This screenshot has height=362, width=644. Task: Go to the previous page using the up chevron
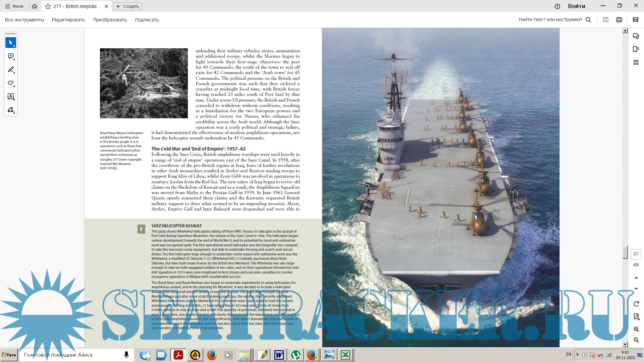[x=636, y=278]
